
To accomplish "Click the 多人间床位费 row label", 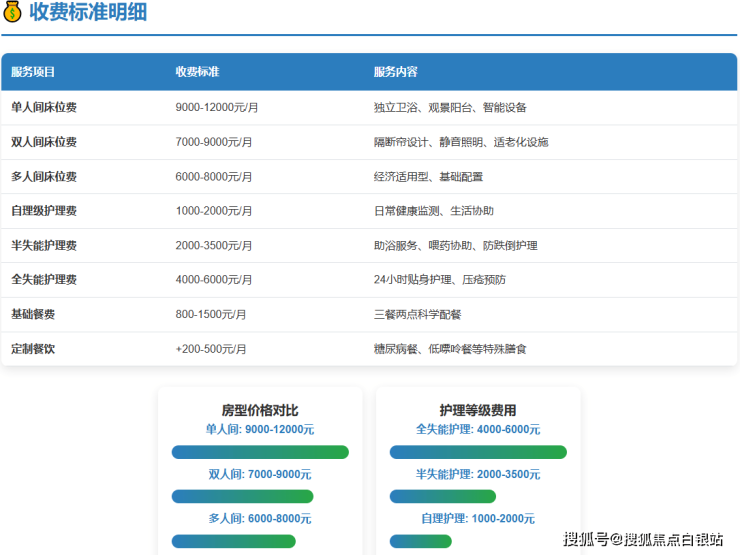I will (44, 177).
